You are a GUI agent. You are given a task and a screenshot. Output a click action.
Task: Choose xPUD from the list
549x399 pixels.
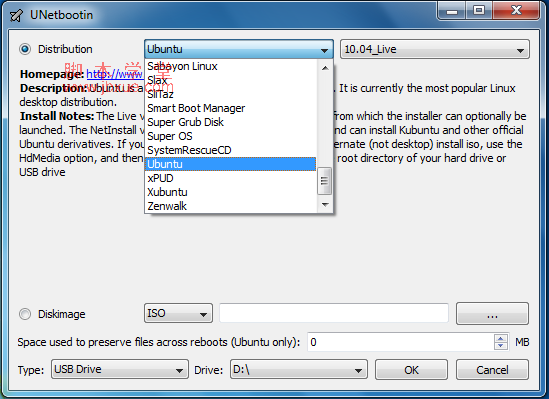[230, 178]
